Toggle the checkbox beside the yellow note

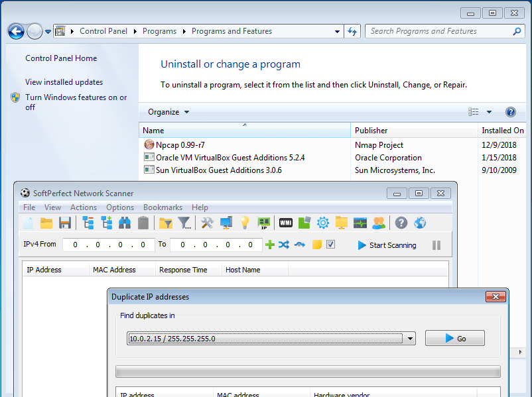(x=331, y=244)
